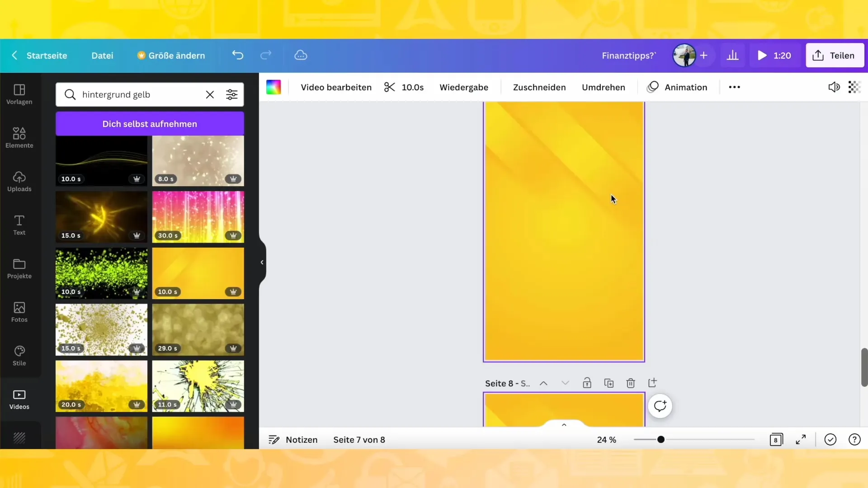Open the Datei menu
This screenshot has width=868, height=488.
point(102,55)
